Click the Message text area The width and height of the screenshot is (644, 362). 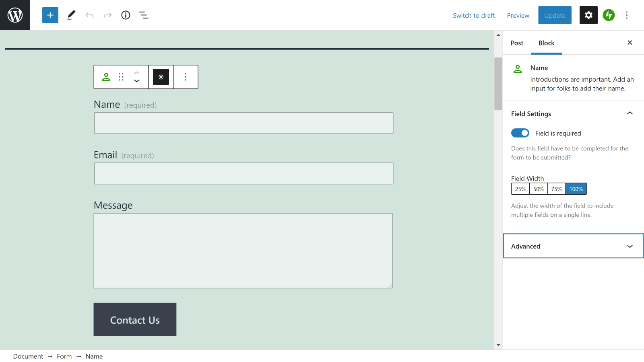point(243,251)
